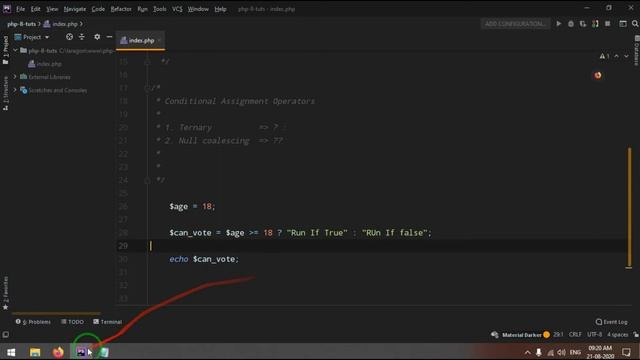Open the Window menu
This screenshot has width=640, height=360.
[x=198, y=9]
